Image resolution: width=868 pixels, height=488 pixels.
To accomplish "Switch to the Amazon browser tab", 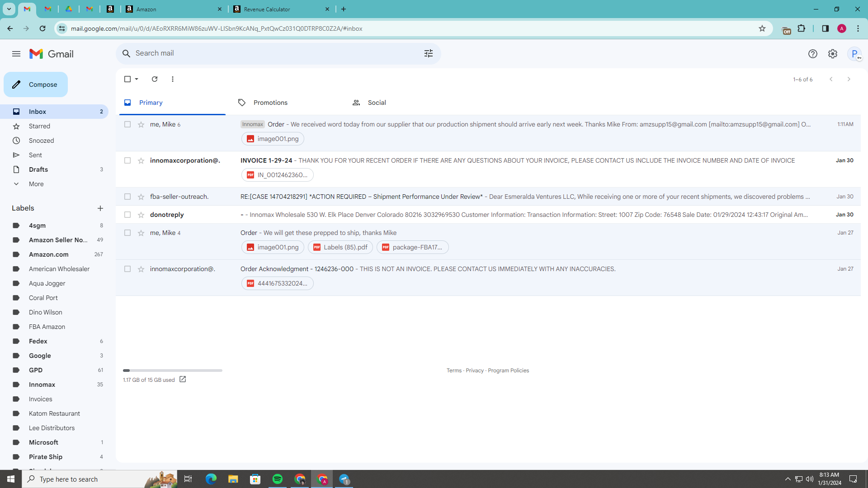I will (174, 9).
